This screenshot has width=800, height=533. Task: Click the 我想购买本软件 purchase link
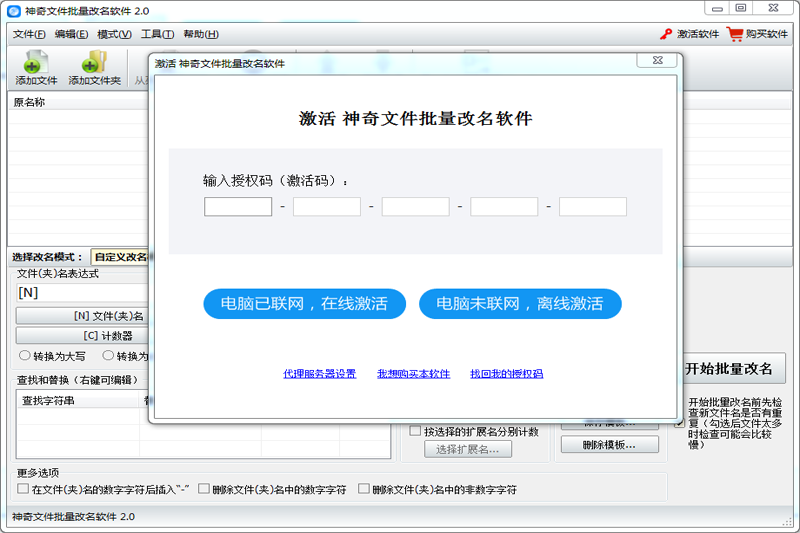(413, 374)
